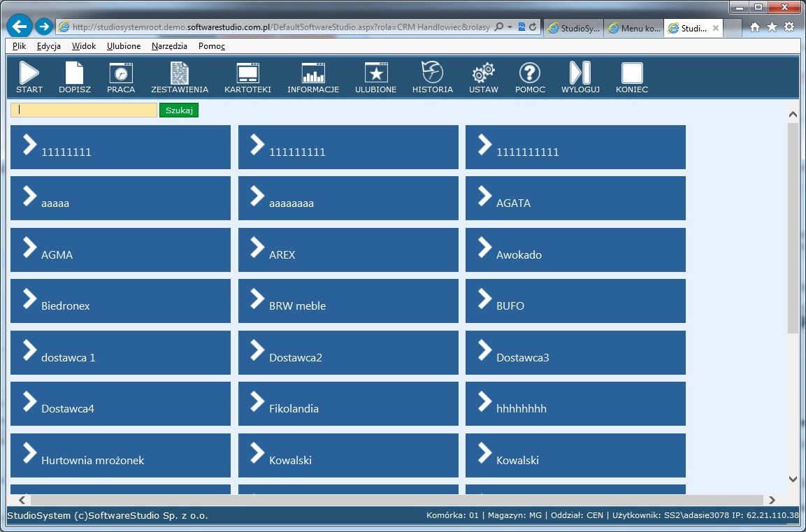This screenshot has width=806, height=532.
Task: Open the Widok menu
Action: [x=84, y=45]
